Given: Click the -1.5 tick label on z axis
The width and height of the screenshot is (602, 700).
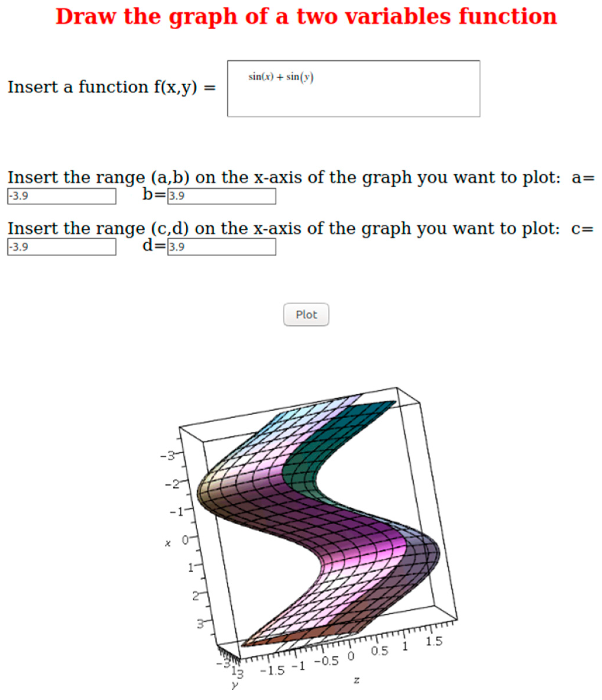Looking at the screenshot, I should coord(273,671).
